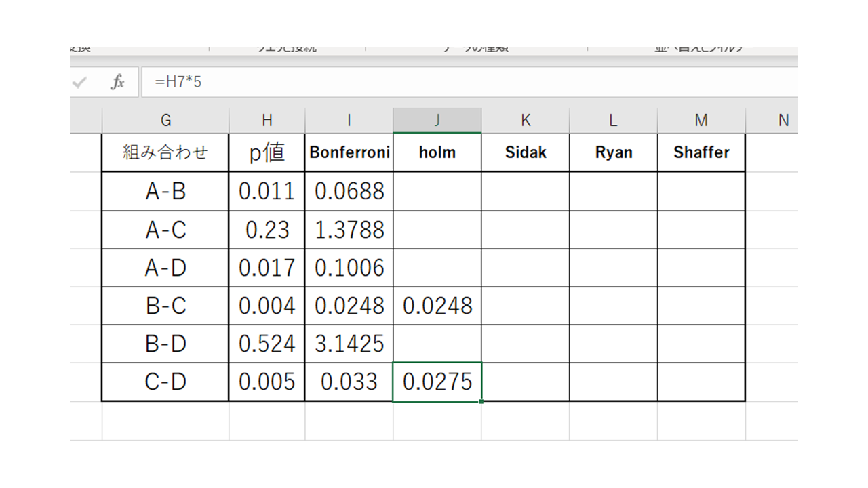The height and width of the screenshot is (488, 868).
Task: Select column J header
Action: (437, 121)
